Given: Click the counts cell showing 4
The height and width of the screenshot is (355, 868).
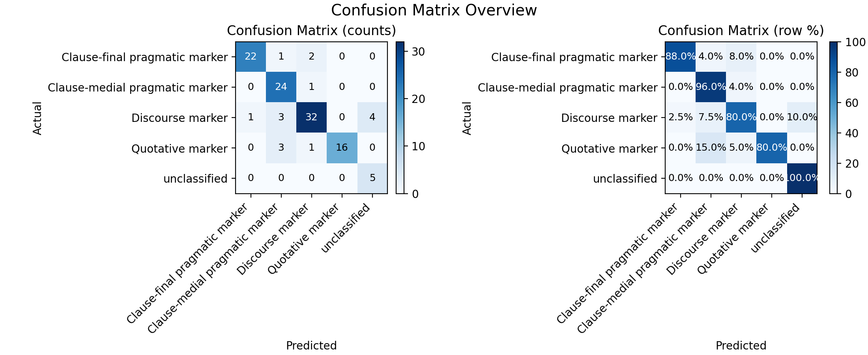Looking at the screenshot, I should pos(372,118).
